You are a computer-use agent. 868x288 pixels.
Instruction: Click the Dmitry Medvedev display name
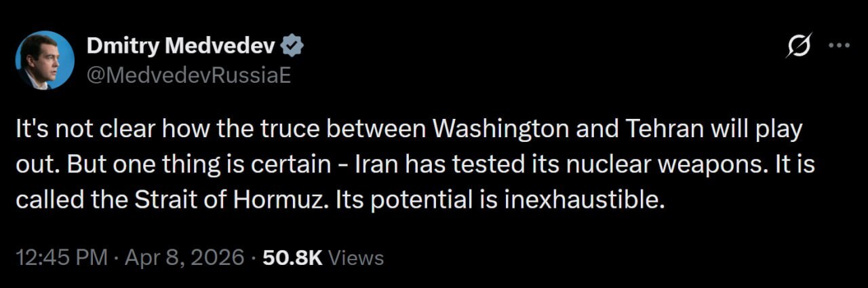click(180, 46)
